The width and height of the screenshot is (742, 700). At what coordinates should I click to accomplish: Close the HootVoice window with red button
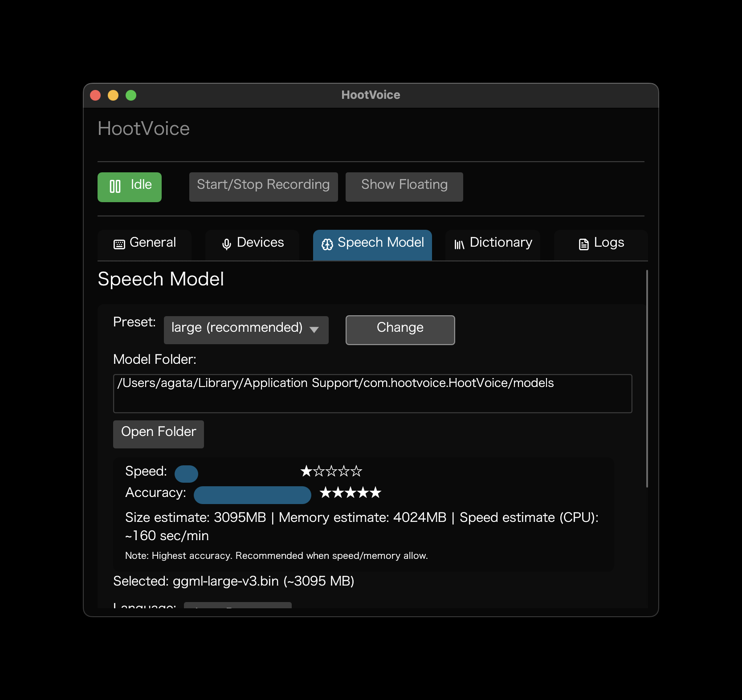click(x=95, y=95)
